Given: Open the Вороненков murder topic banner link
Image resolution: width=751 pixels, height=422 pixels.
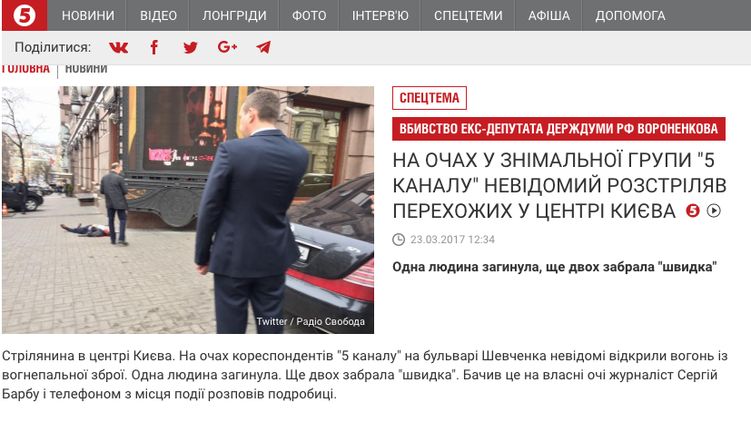Looking at the screenshot, I should click(558, 129).
